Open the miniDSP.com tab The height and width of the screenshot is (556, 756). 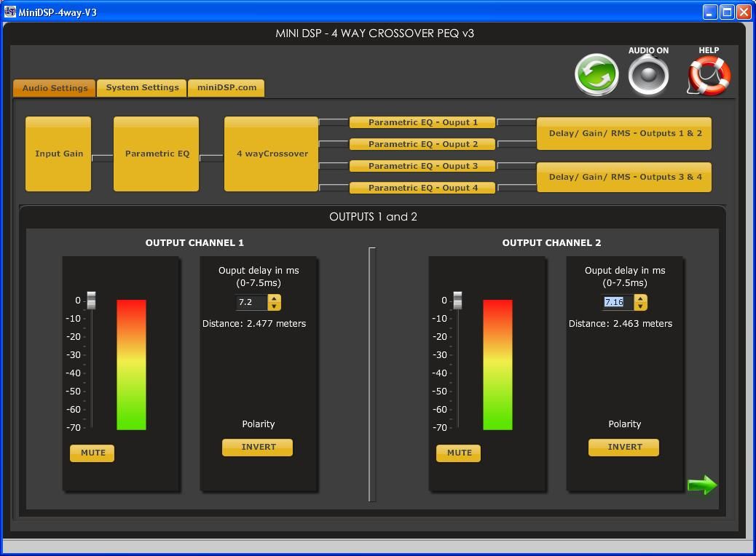pyautogui.click(x=227, y=88)
